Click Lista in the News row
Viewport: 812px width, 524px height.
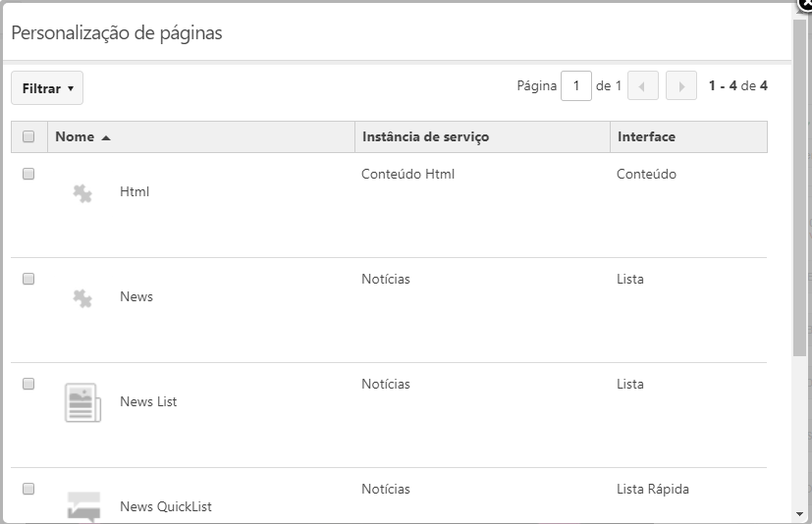[x=630, y=279]
